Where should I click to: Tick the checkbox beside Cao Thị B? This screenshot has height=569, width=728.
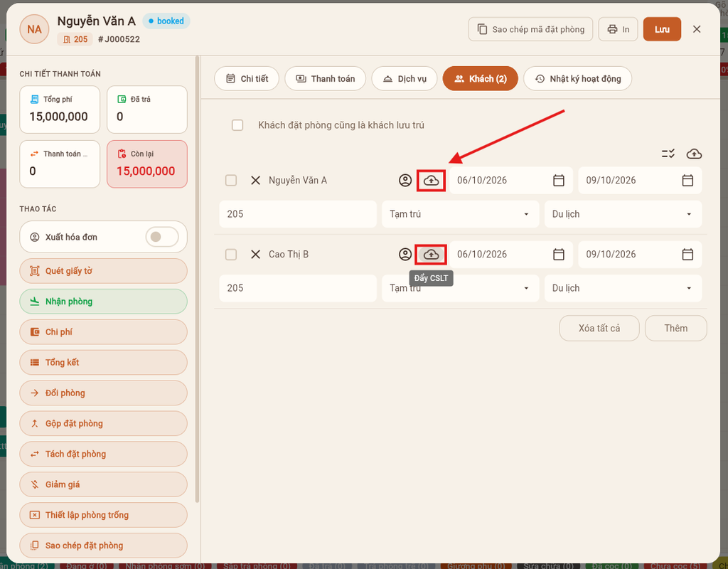point(231,255)
